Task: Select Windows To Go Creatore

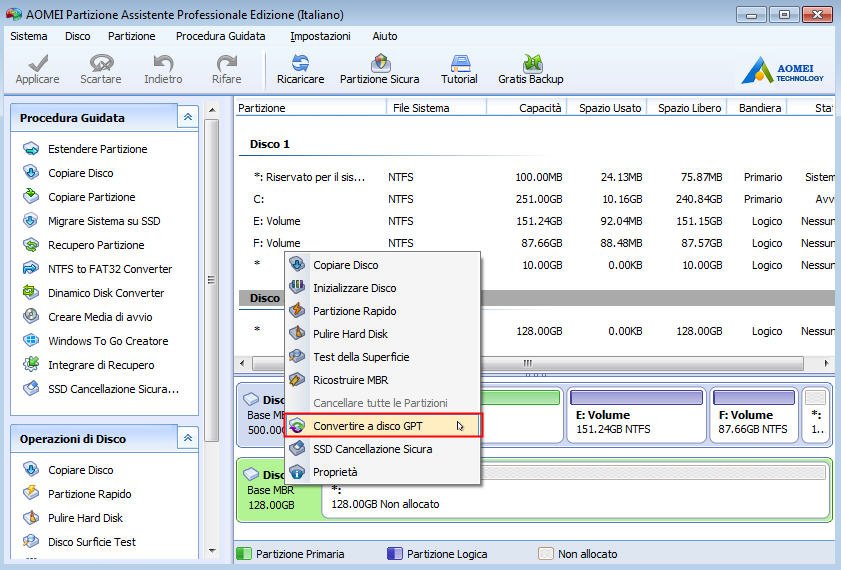Action: click(108, 341)
